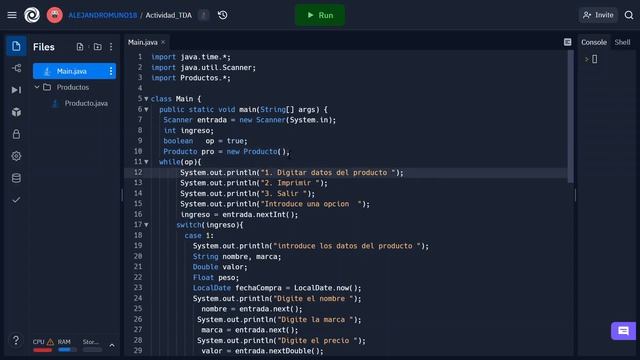Open the Help question mark icon
This screenshot has width=640, height=360.
pyautogui.click(x=16, y=340)
